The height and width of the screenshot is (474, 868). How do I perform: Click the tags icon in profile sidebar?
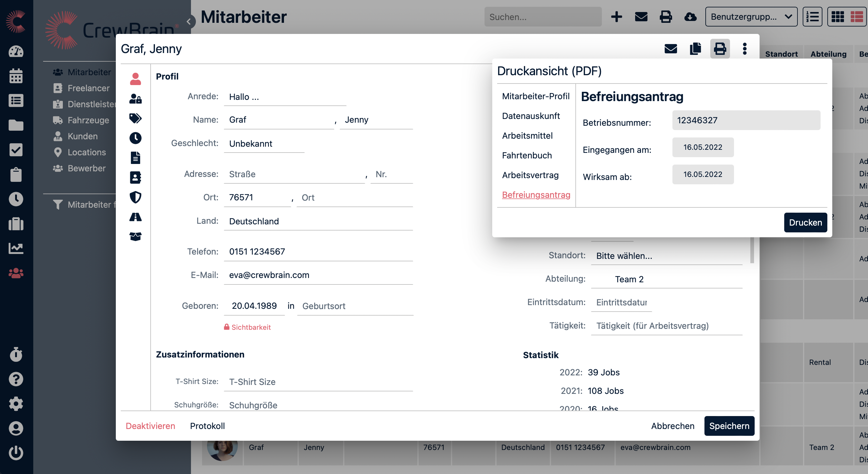pyautogui.click(x=136, y=118)
